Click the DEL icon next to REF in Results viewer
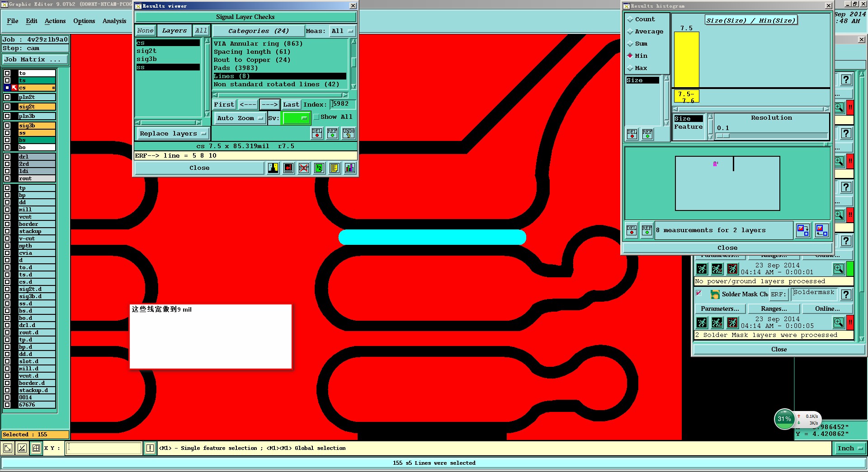The width and height of the screenshot is (868, 472). (317, 133)
